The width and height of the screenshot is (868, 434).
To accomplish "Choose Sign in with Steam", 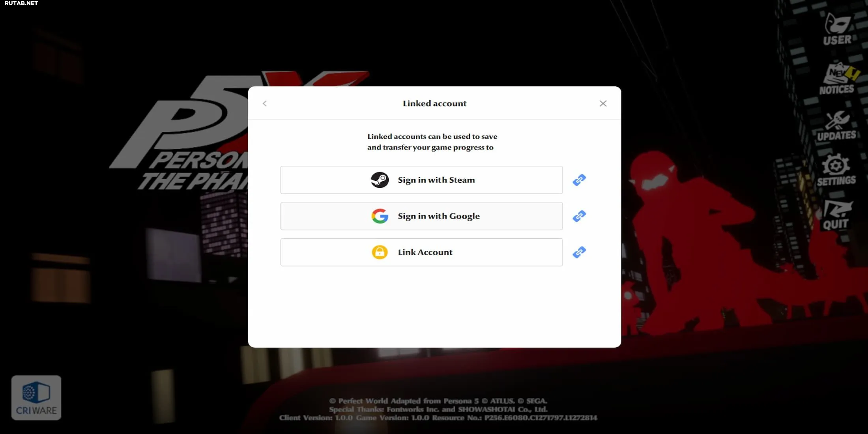I will (421, 180).
